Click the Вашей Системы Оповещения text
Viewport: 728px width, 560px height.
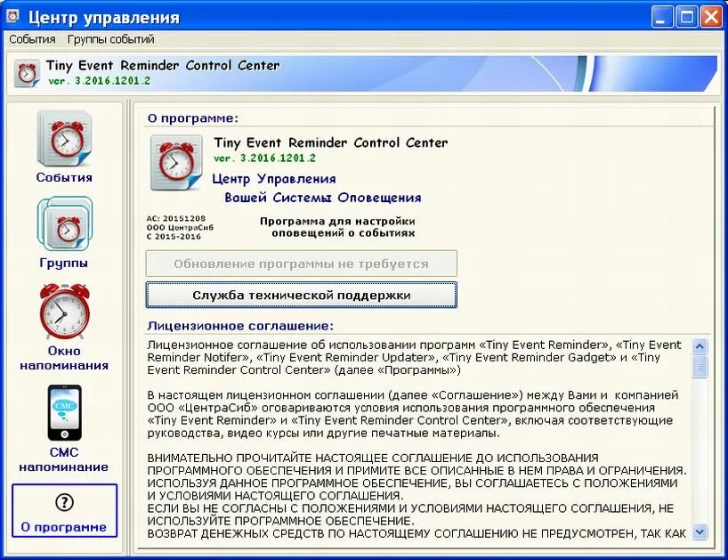coord(323,198)
